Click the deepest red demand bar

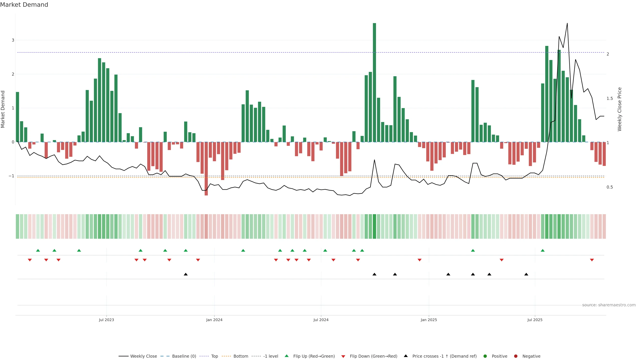pos(206,169)
